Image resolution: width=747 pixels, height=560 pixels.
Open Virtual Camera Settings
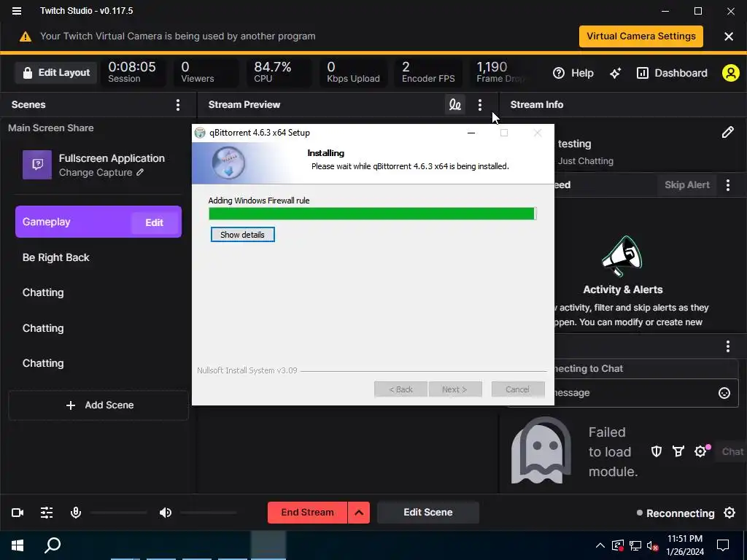tap(640, 36)
